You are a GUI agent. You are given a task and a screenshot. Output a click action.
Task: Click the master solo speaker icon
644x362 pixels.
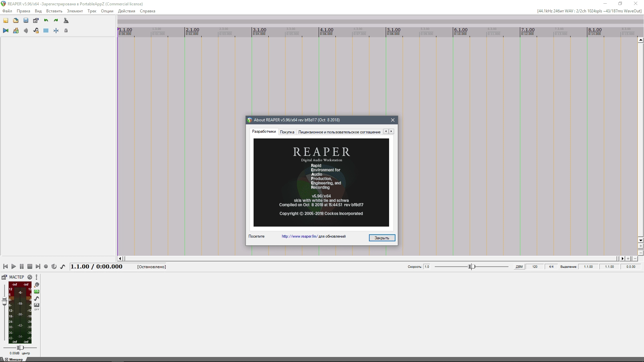coord(37,285)
